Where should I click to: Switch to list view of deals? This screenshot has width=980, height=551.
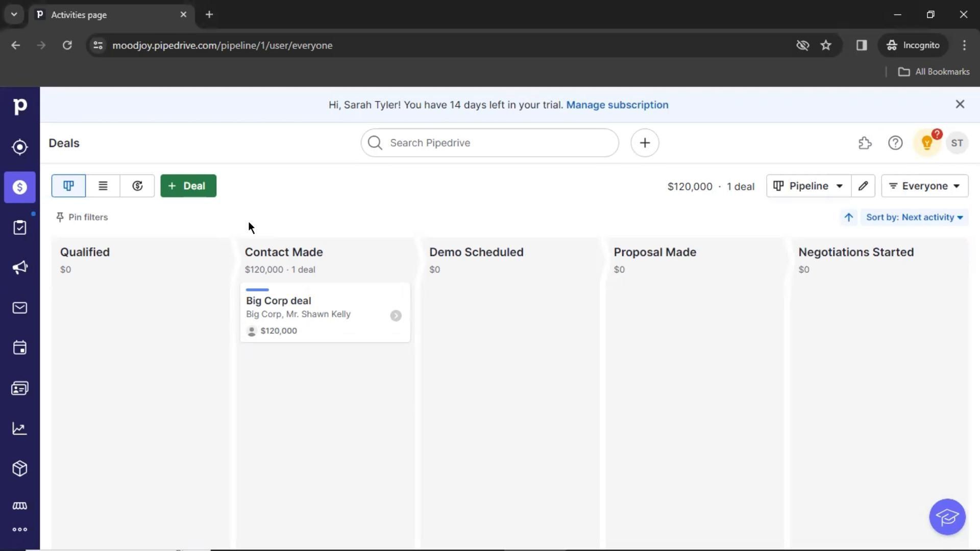(103, 186)
